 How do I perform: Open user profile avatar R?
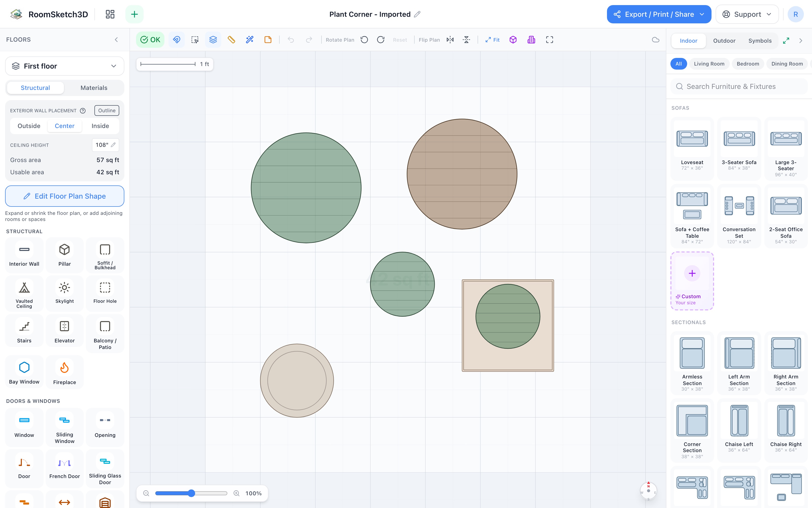point(796,14)
